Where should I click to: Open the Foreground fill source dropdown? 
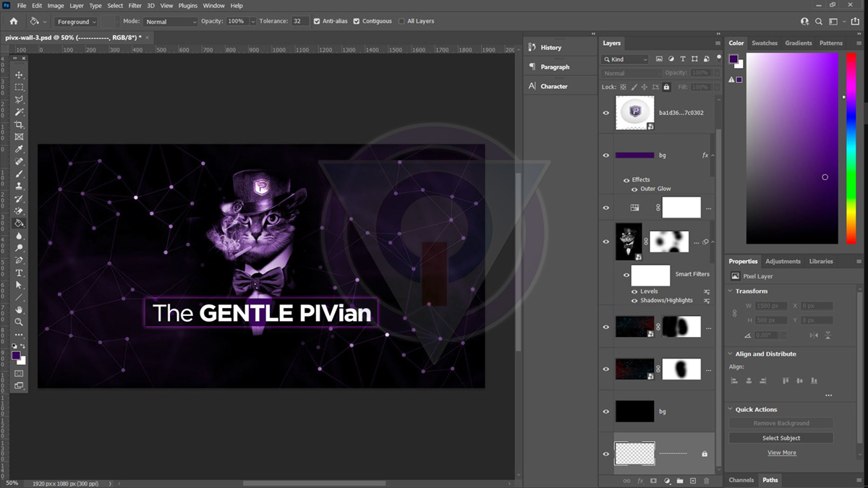76,22
